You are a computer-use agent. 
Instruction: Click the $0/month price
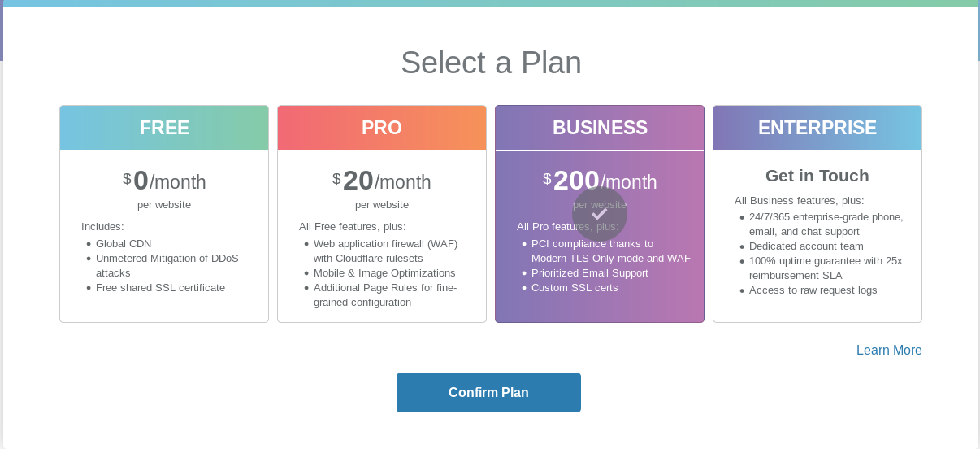point(164,181)
